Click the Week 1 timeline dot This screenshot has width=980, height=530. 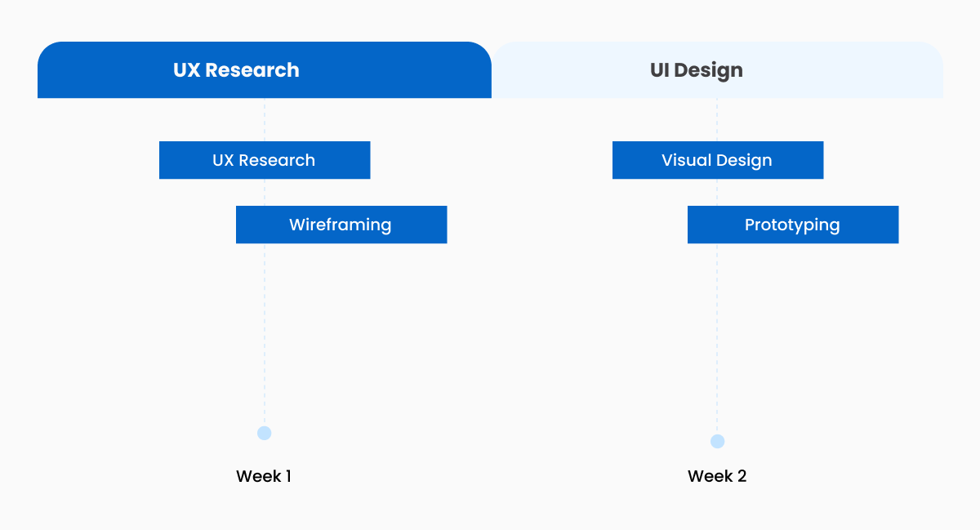tap(264, 433)
